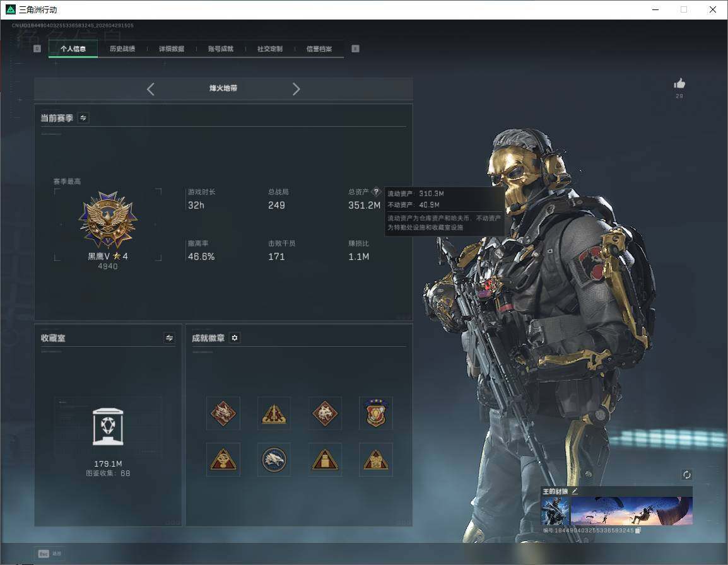Click the 击败干员 171 value
Viewport: 728px width, 565px height.
(x=276, y=256)
